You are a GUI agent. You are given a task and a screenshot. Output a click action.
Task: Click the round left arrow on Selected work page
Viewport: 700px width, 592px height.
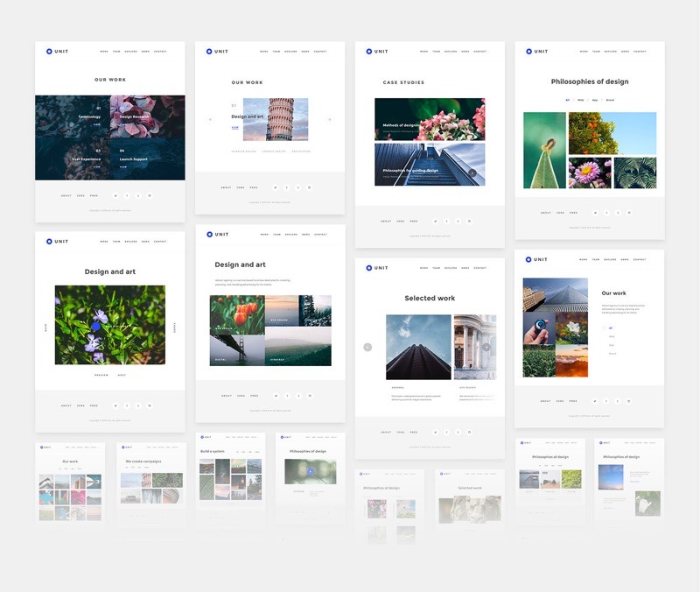pyautogui.click(x=367, y=347)
